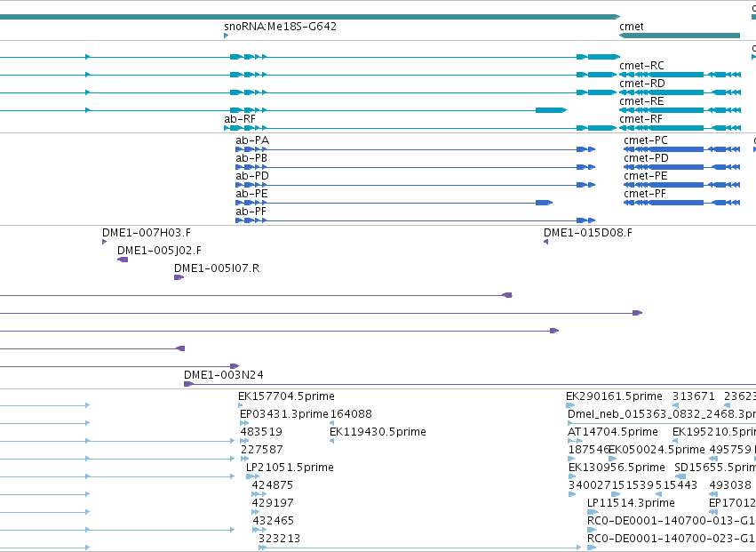The image size is (756, 552).
Task: Click the EK119430.5prime EST label
Action: pos(378,432)
